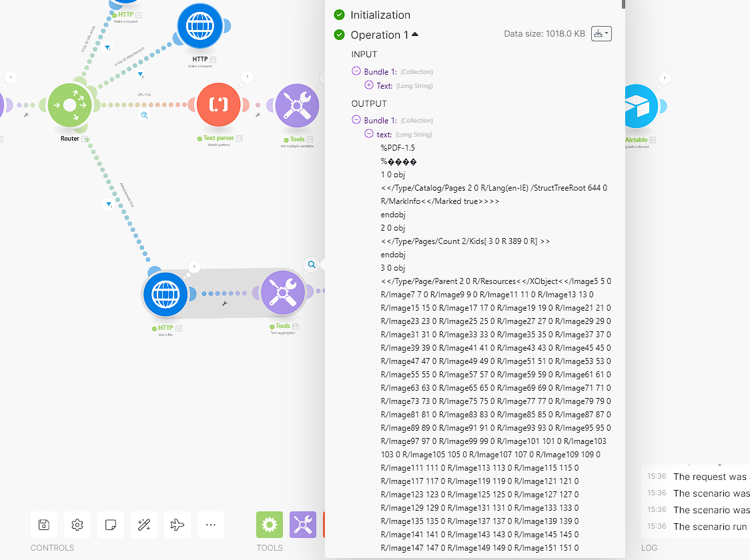750x560 pixels.
Task: Click operations bubble above Airtable module
Action: point(665,78)
